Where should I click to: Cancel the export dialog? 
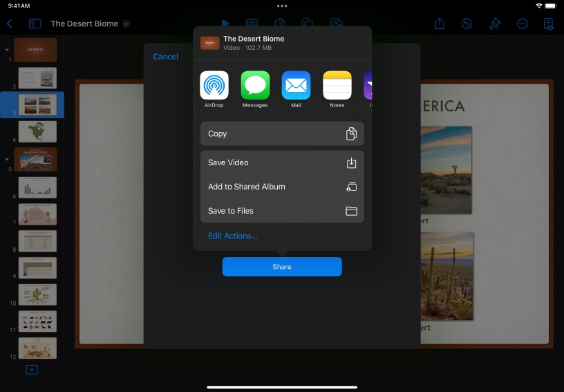coord(165,57)
